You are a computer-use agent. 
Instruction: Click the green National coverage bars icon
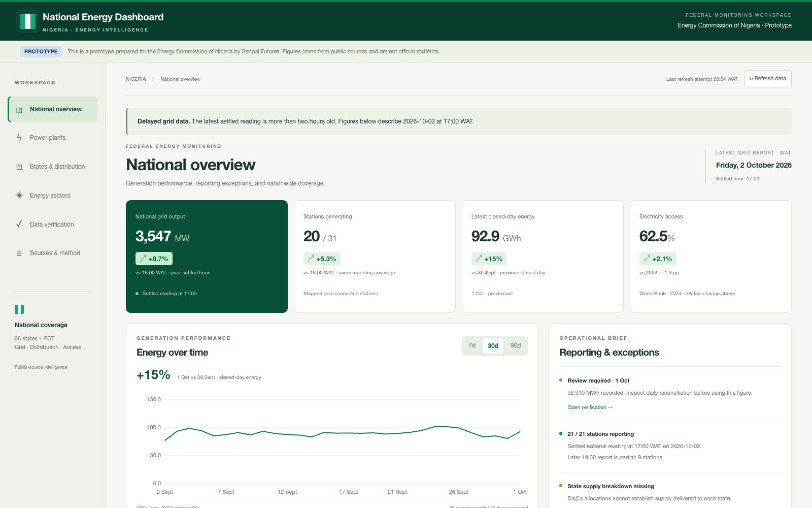tap(19, 309)
